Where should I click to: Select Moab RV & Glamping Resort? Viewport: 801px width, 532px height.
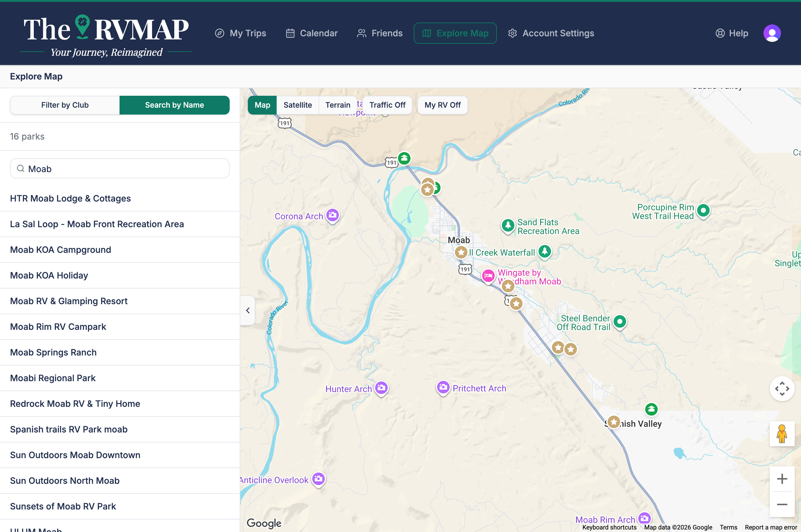point(120,301)
